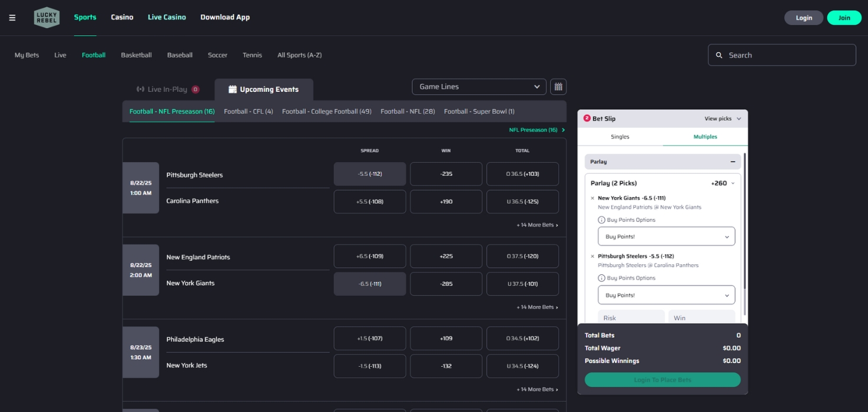Select Under 37.5 (-101) total
Screen dimensions: 868x412
[x=523, y=284]
